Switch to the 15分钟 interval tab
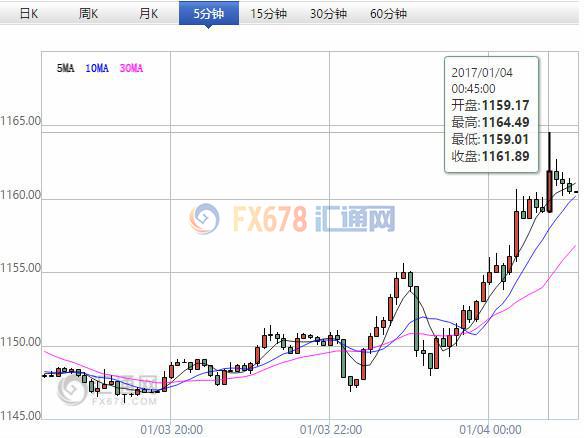 268,14
